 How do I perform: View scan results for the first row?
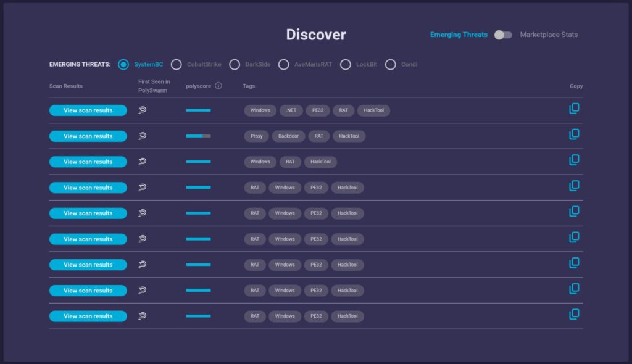[x=88, y=110]
